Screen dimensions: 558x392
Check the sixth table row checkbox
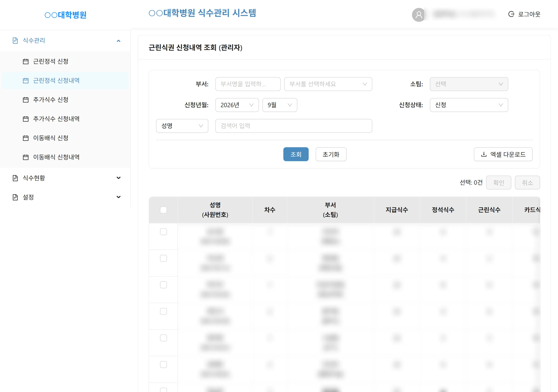pyautogui.click(x=163, y=365)
